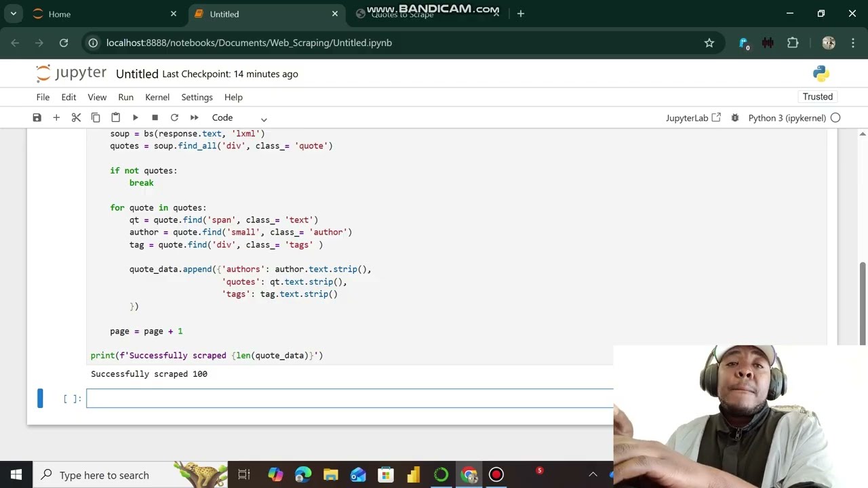Screen dimensions: 868x488
Task: Open the Bandicam recorder taskbar icon
Action: [496, 475]
